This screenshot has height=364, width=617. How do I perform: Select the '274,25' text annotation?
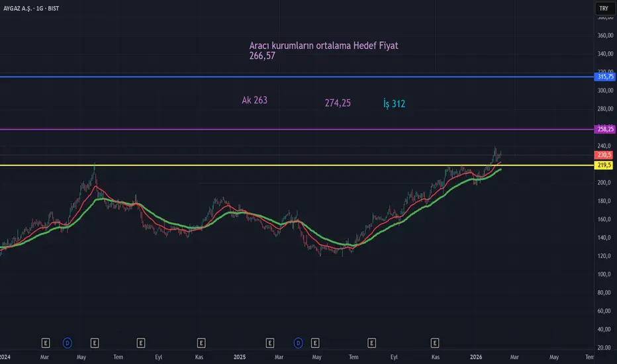pyautogui.click(x=338, y=103)
